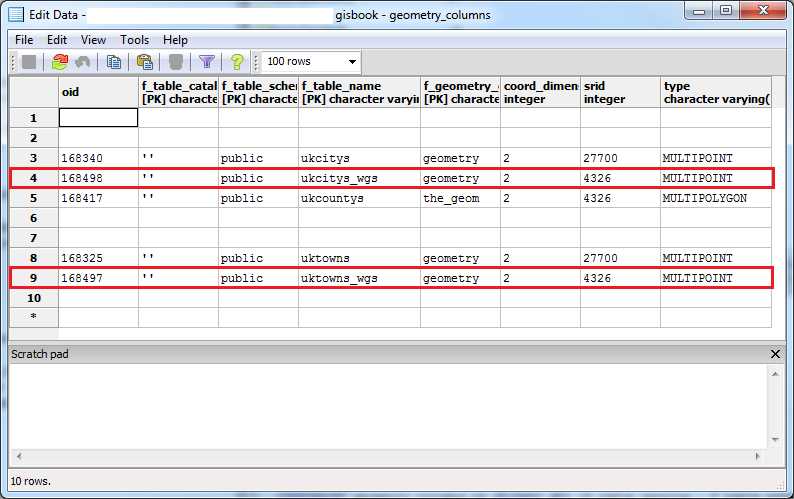Open the Sort/Filter options funnel icon

point(207,62)
